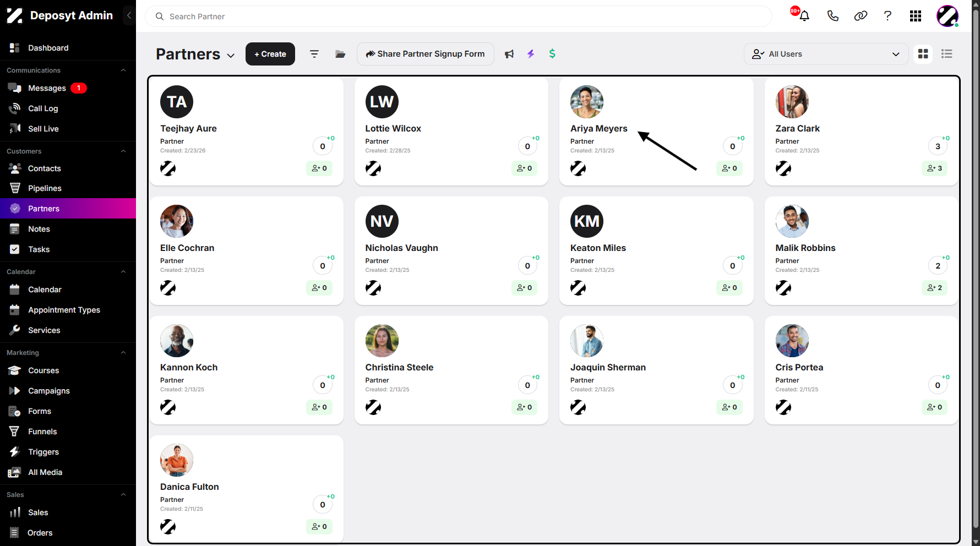980x546 pixels.
Task: Collapse the Marketing section
Action: tap(123, 353)
